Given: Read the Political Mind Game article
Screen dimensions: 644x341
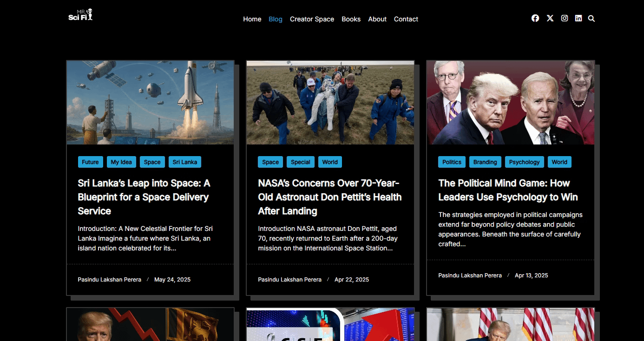Looking at the screenshot, I should coord(508,190).
